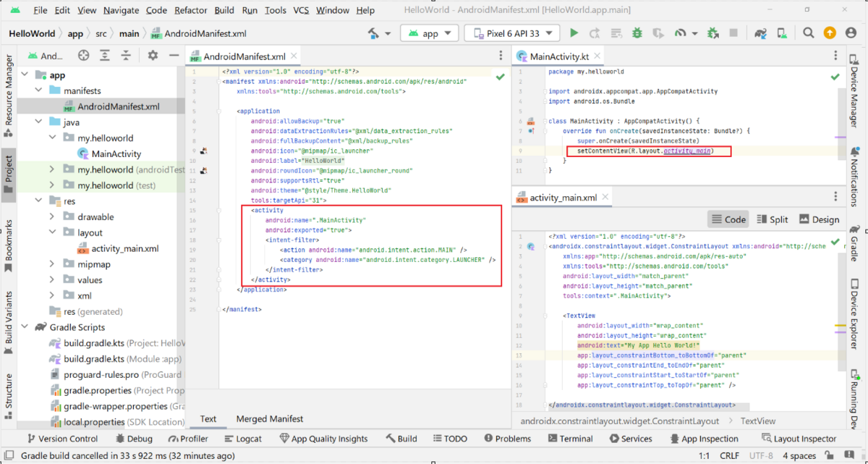This screenshot has width=868, height=464.
Task: Click Select Opened File crosshair icon
Action: coord(83,56)
